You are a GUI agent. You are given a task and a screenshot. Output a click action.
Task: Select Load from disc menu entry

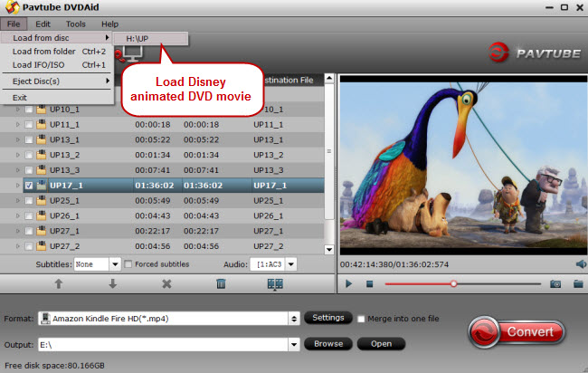click(57, 38)
